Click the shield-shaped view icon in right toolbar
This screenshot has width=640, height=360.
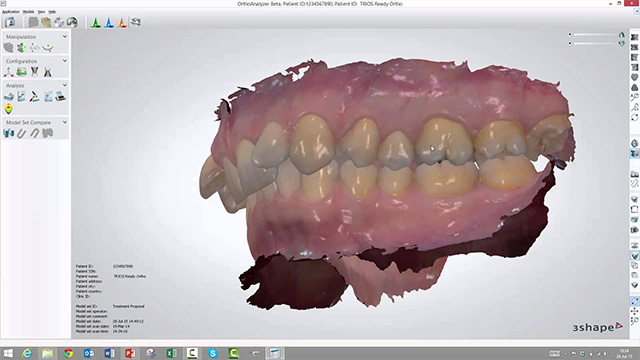[x=634, y=77]
